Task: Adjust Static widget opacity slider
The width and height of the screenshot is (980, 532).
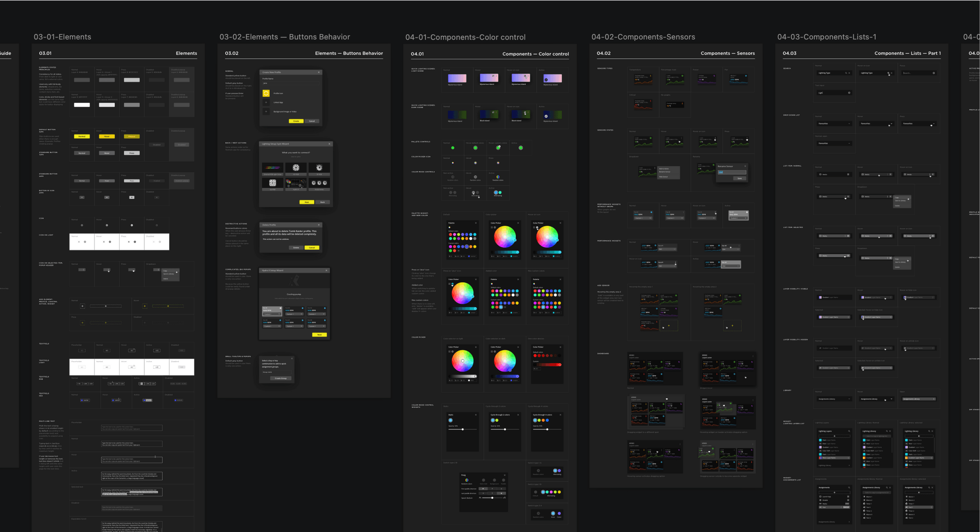Action: (462, 429)
